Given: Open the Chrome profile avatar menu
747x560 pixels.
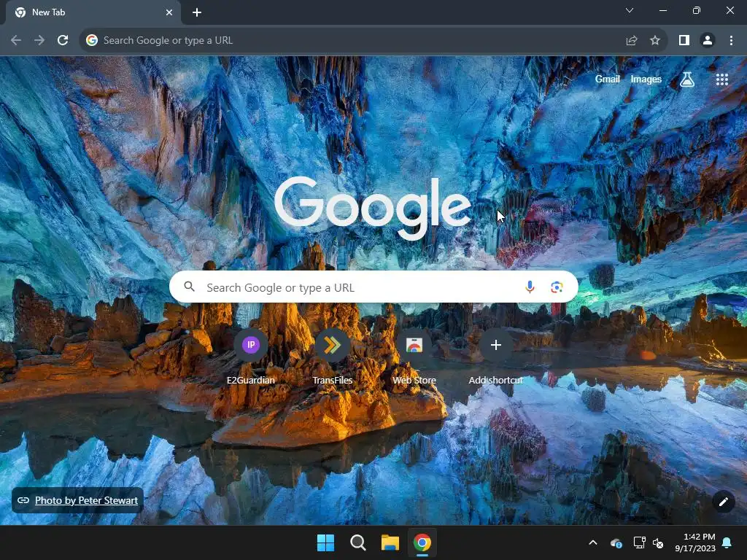Looking at the screenshot, I should click(708, 41).
